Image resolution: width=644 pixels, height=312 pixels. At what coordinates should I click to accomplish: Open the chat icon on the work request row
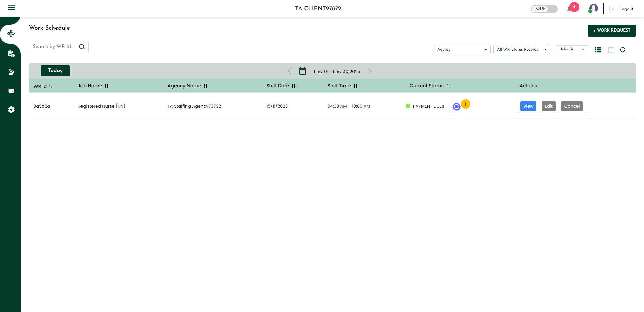pos(457,106)
